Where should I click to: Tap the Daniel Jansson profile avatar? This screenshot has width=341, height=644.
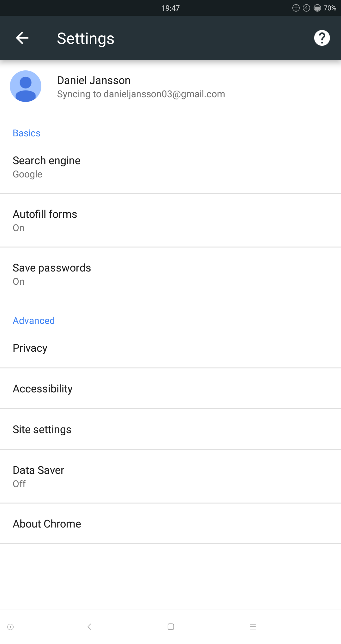pyautogui.click(x=26, y=86)
